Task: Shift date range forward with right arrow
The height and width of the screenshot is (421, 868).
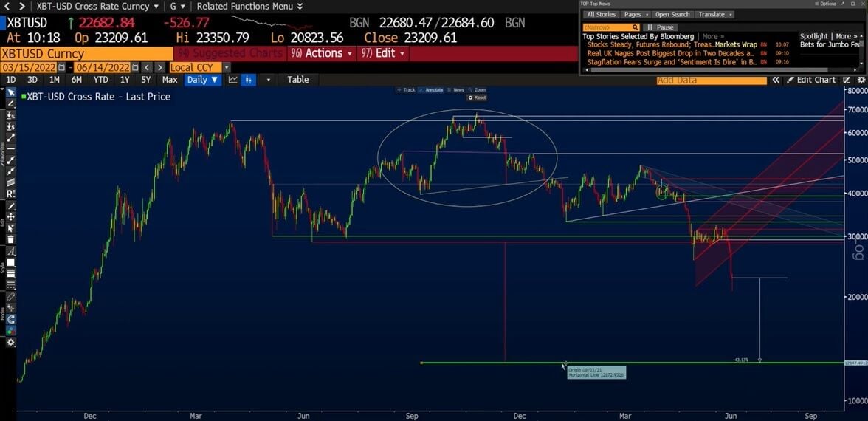Action: tap(159, 67)
